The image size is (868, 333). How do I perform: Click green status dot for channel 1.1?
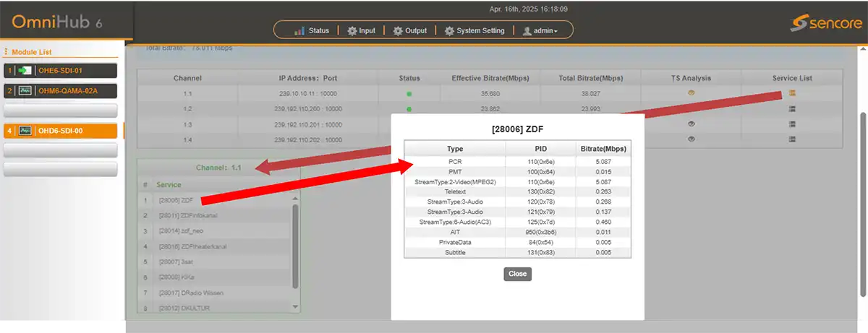[409, 94]
